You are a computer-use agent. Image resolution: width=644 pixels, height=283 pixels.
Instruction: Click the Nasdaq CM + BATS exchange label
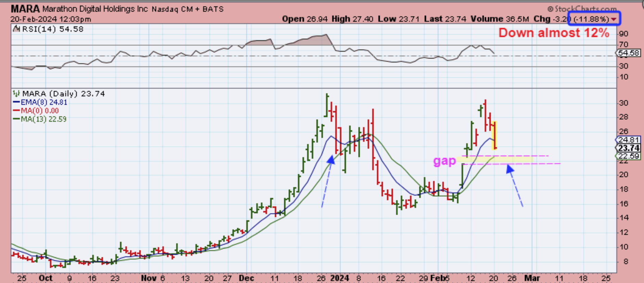click(x=188, y=9)
